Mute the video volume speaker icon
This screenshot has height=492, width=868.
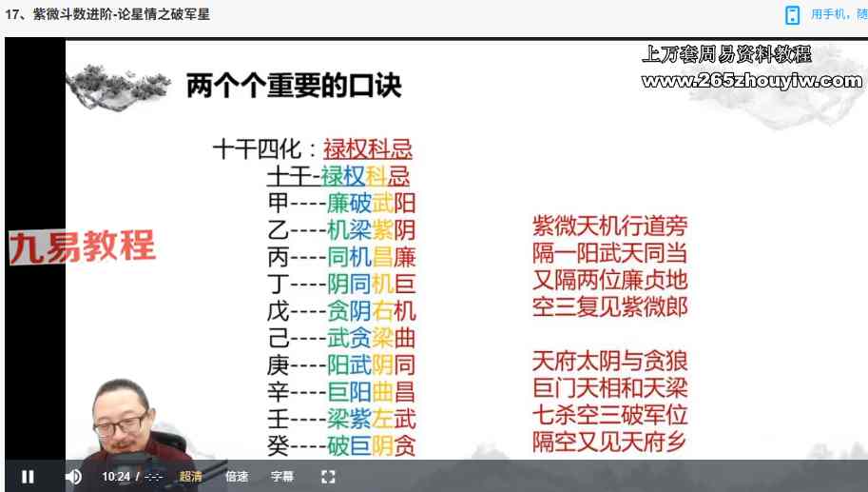(x=73, y=476)
